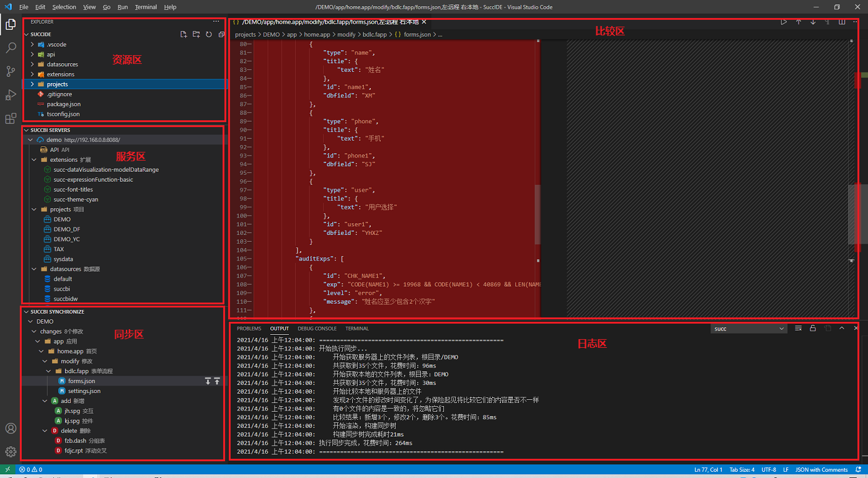Collapse all folders in Explorer
The height and width of the screenshot is (478, 868).
coord(221,35)
